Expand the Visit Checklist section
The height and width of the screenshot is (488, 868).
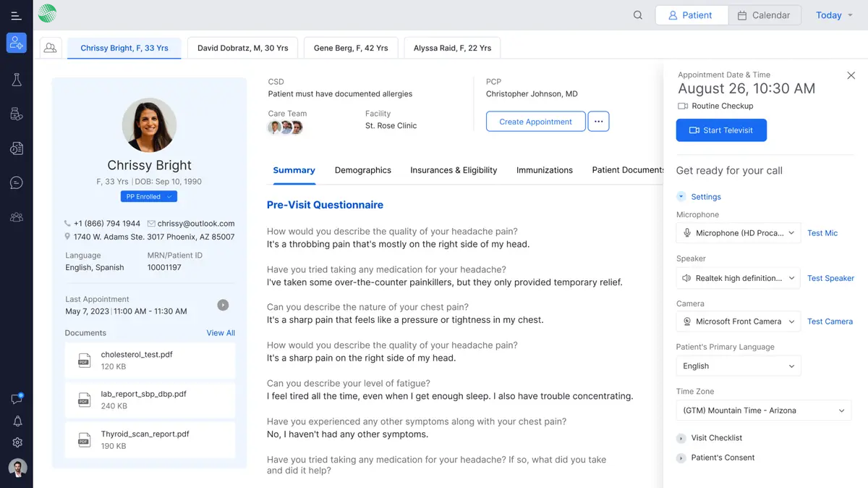coord(681,438)
